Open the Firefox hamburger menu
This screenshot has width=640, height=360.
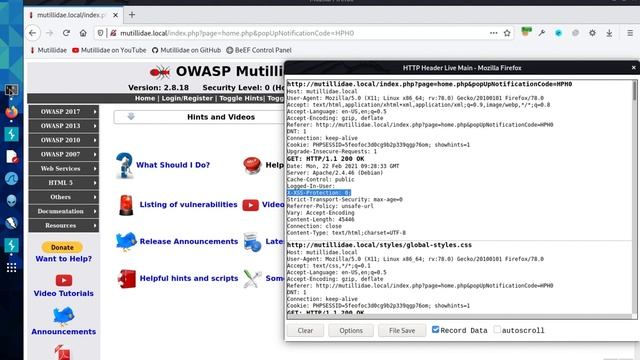[x=630, y=33]
